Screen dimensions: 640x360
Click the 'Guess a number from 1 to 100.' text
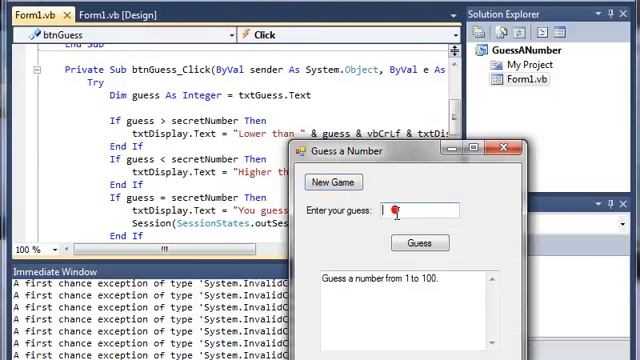tap(380, 278)
